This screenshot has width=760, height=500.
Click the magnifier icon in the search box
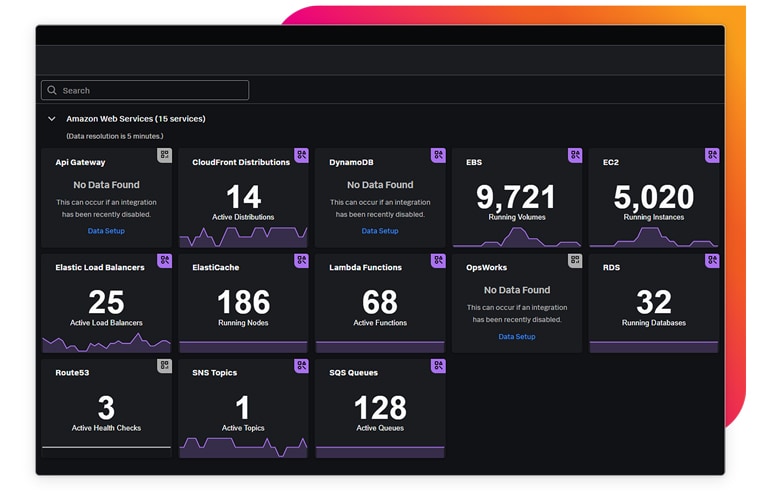(52, 91)
